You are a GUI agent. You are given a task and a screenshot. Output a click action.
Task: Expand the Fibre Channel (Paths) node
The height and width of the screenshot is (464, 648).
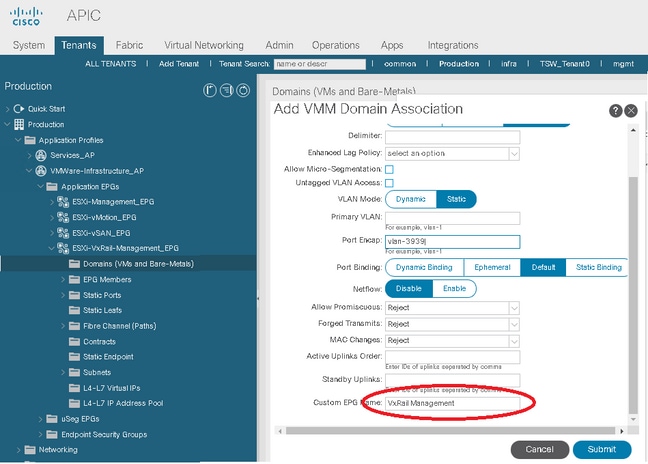(x=63, y=326)
